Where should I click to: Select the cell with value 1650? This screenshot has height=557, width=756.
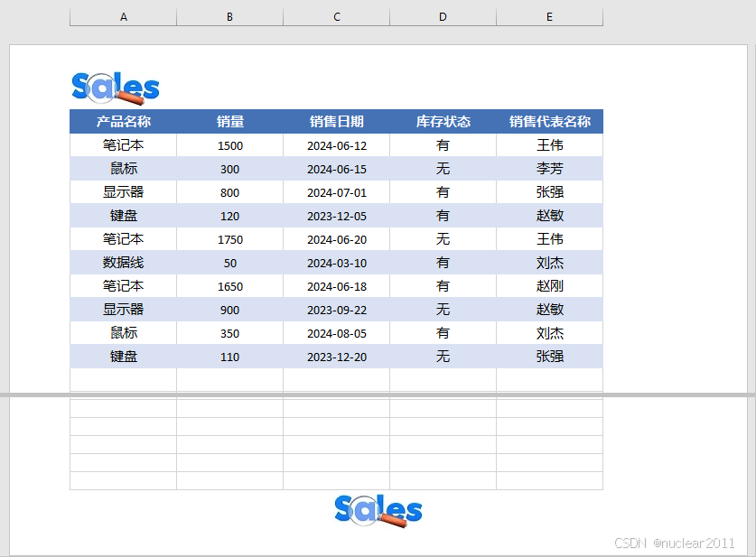(x=230, y=286)
